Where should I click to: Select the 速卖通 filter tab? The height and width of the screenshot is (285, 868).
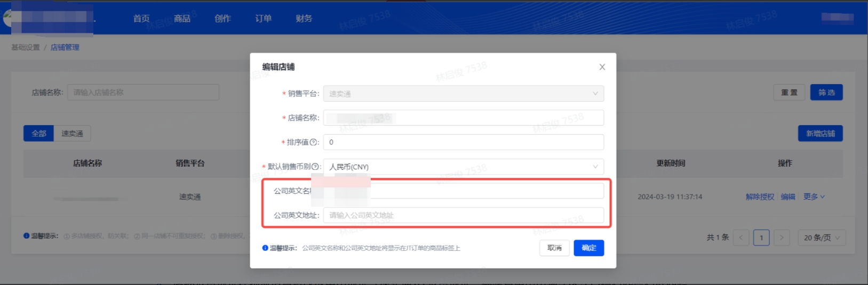[x=72, y=133]
